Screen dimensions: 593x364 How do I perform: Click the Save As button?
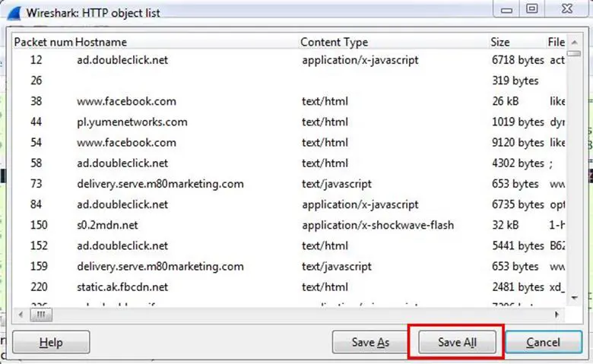[370, 342]
